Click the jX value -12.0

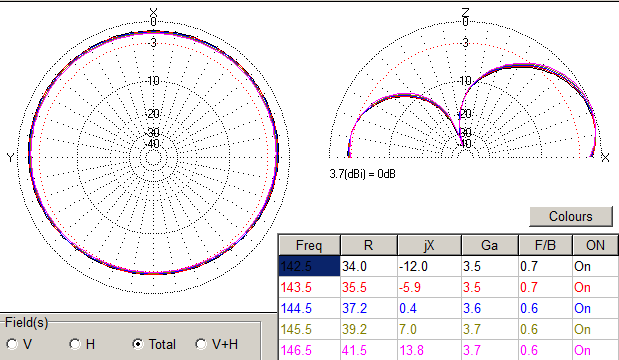[429, 266]
